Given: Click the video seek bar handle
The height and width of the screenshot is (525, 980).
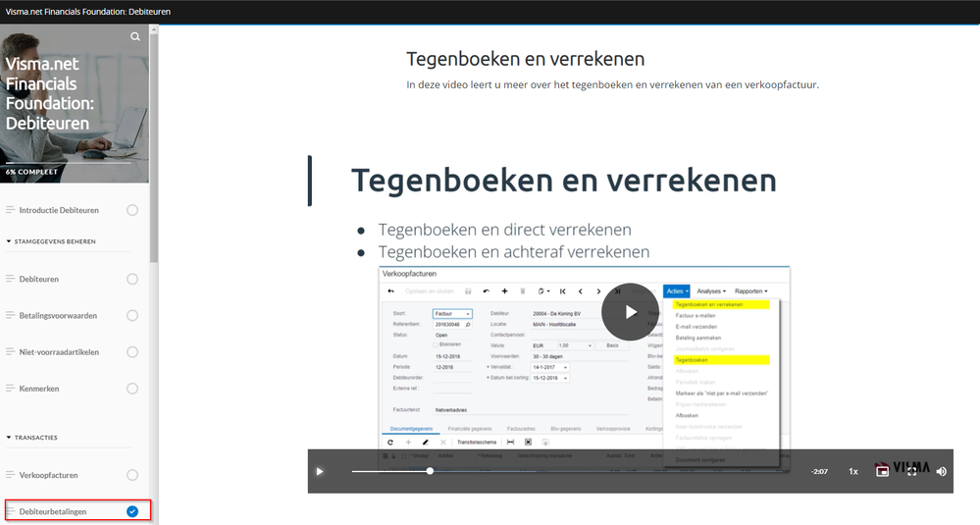Looking at the screenshot, I should 430,471.
